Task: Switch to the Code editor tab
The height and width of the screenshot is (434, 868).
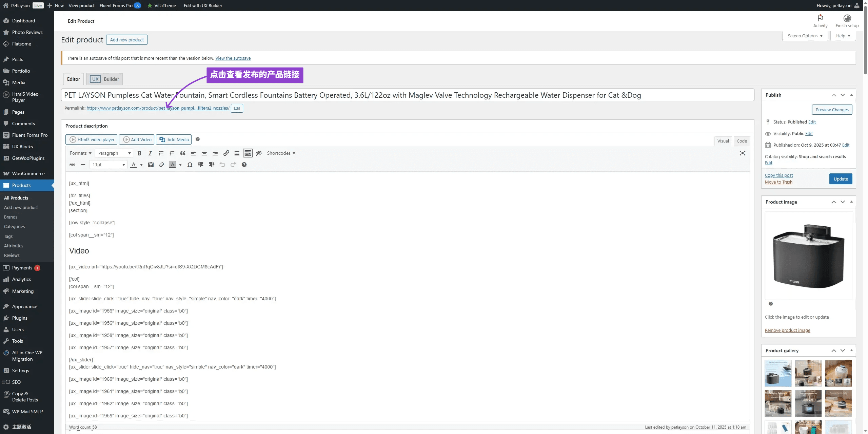Action: coord(742,141)
